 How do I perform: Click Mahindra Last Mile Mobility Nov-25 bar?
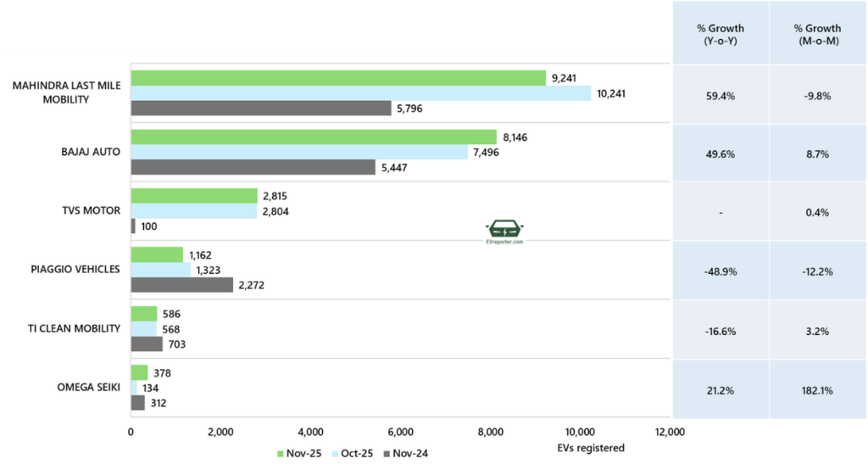tap(337, 78)
